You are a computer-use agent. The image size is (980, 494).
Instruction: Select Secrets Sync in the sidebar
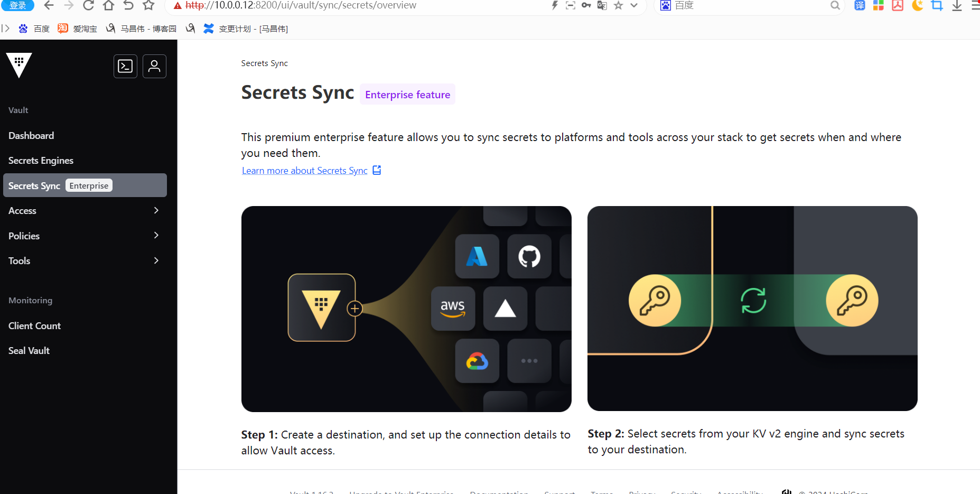85,185
